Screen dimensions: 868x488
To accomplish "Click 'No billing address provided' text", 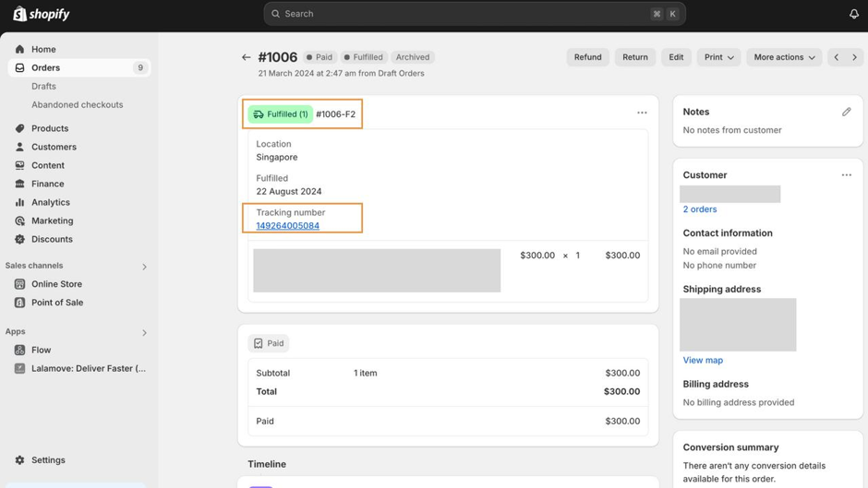I will pyautogui.click(x=739, y=402).
